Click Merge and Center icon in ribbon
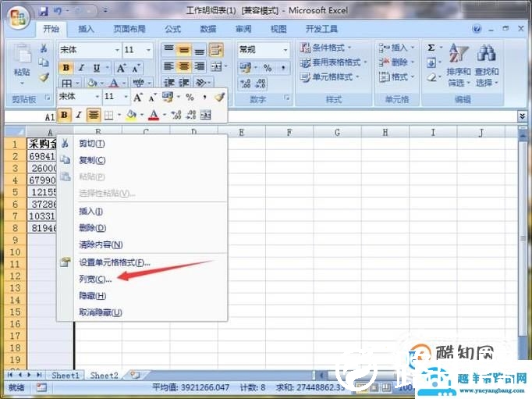The width and height of the screenshot is (532, 399). pyautogui.click(x=216, y=66)
